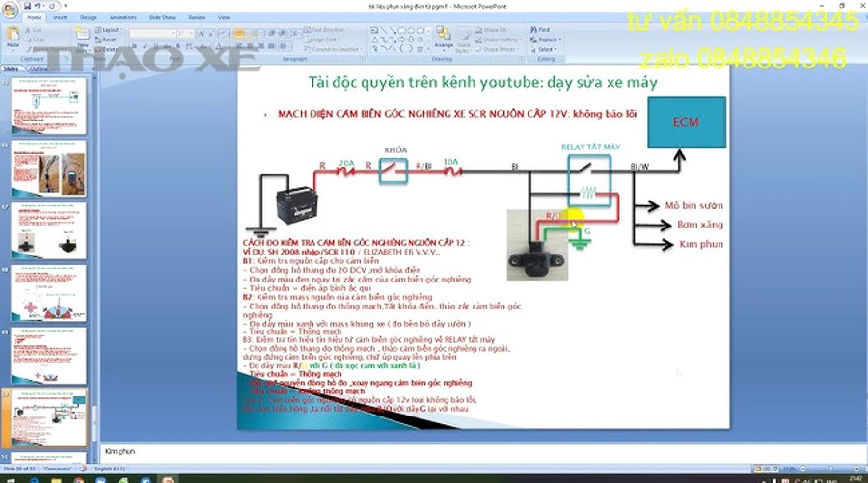The height and width of the screenshot is (483, 868).
Task: Open the Quick Styles gallery
Action: 463,38
